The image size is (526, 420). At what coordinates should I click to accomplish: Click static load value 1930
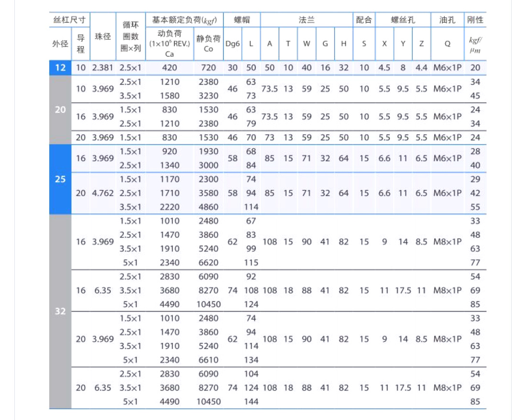(208, 152)
